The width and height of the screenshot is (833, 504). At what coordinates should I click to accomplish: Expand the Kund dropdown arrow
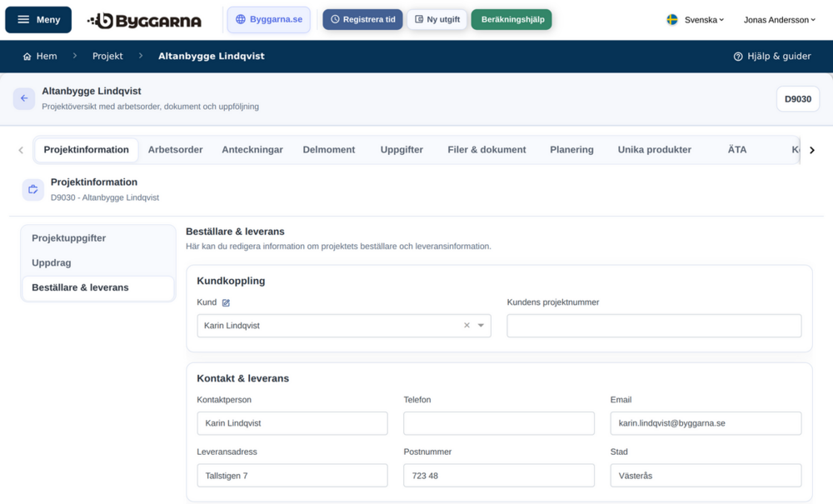pyautogui.click(x=481, y=326)
